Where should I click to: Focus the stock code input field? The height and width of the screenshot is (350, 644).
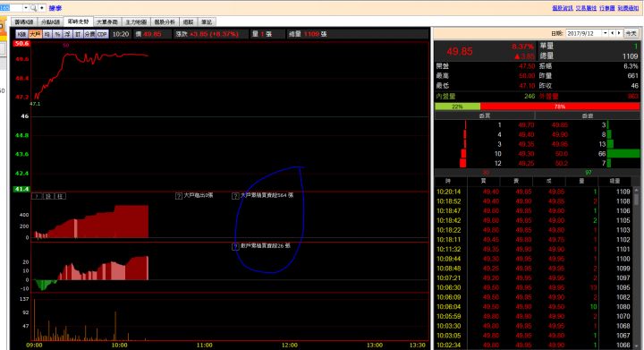pos(11,8)
